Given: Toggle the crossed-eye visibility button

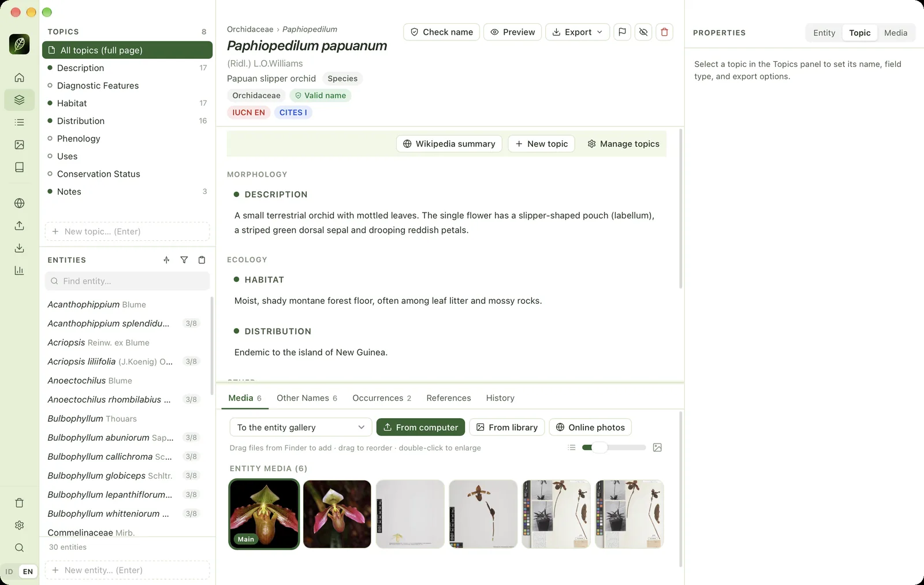Looking at the screenshot, I should coord(643,32).
